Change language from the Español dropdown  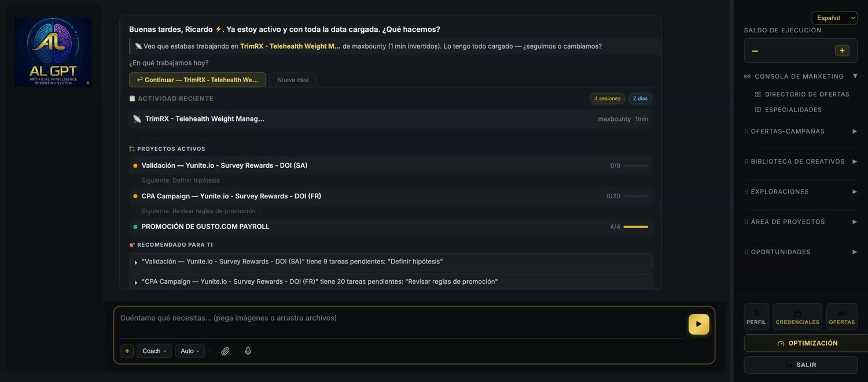[834, 18]
